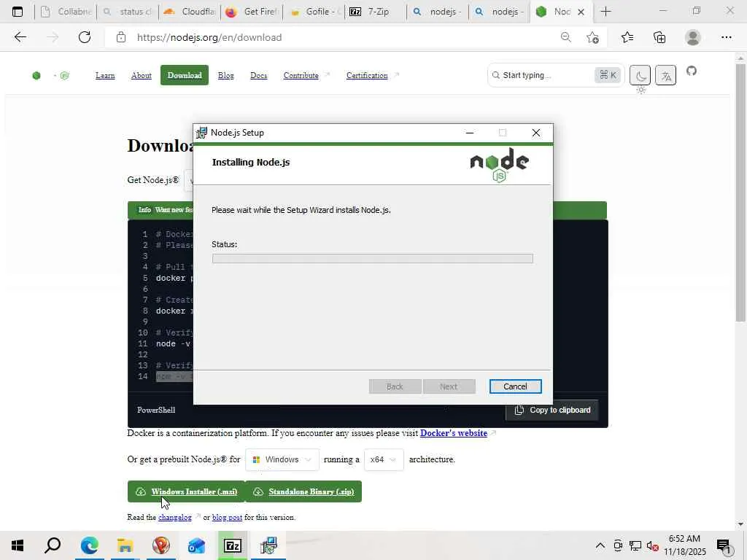Open Microsoft Edge from taskbar
The image size is (747, 560).
[89, 545]
